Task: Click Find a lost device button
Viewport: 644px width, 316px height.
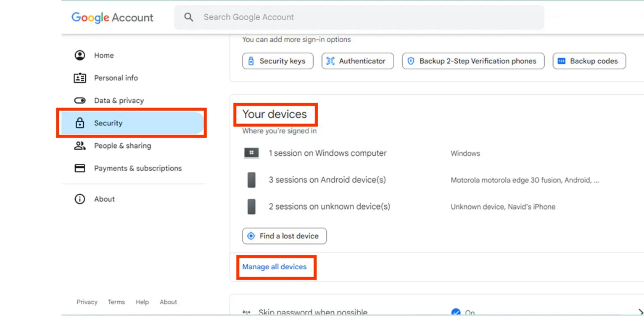Action: point(285,236)
